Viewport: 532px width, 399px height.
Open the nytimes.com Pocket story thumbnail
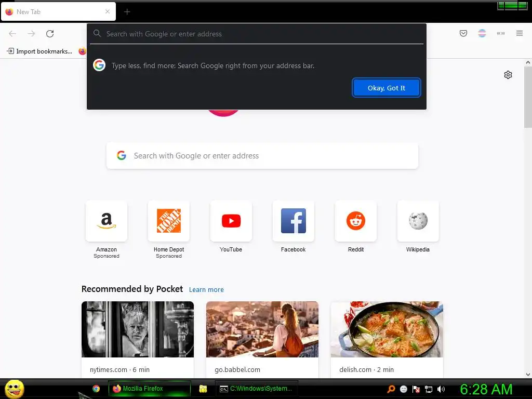tap(138, 329)
